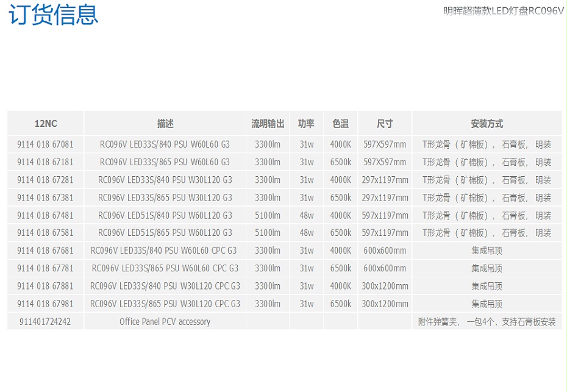Click 48w power in row 67581

[x=307, y=232]
